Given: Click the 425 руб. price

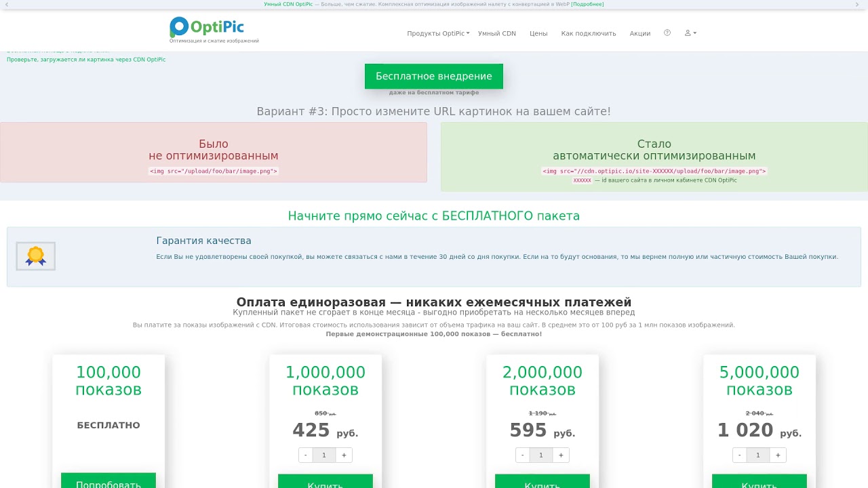Looking at the screenshot, I should tap(325, 430).
